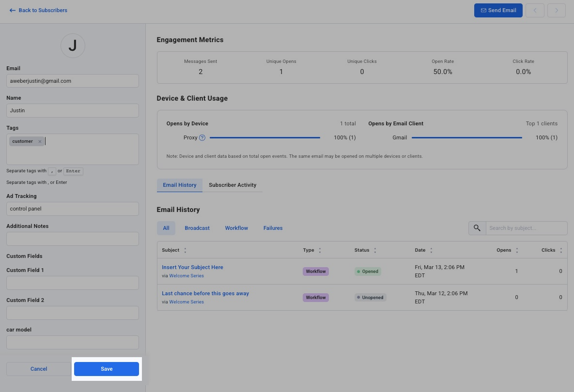Show only Failures in email history

click(x=273, y=228)
